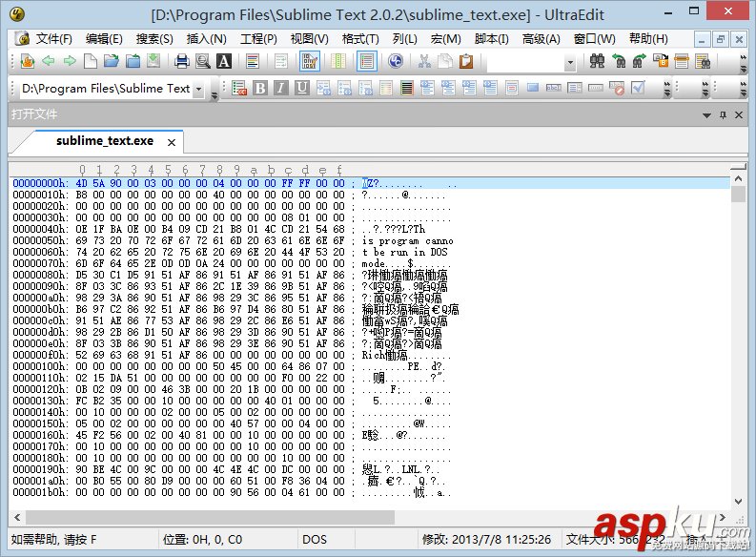The height and width of the screenshot is (557, 756).
Task: Open the 帮助(H) menu
Action: click(x=648, y=38)
